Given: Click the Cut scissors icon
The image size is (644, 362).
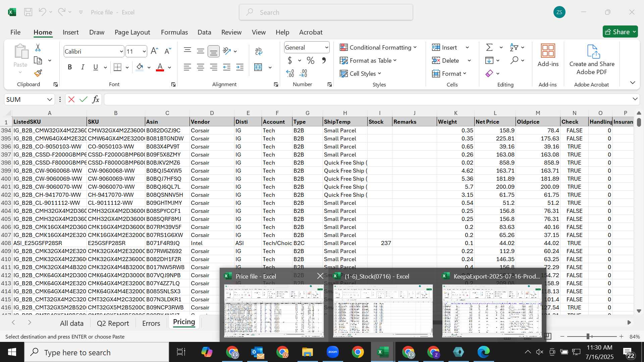Looking at the screenshot, I should coord(38,48).
